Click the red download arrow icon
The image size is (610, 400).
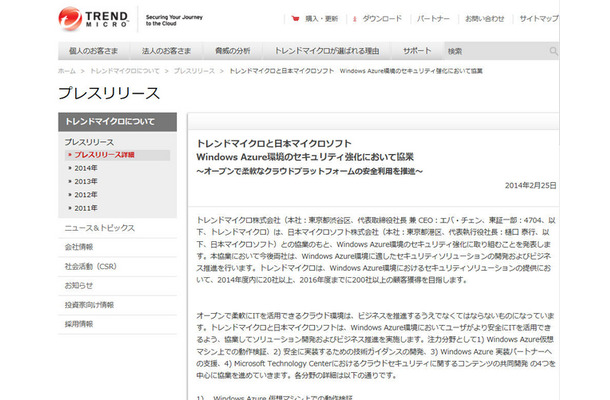(354, 19)
